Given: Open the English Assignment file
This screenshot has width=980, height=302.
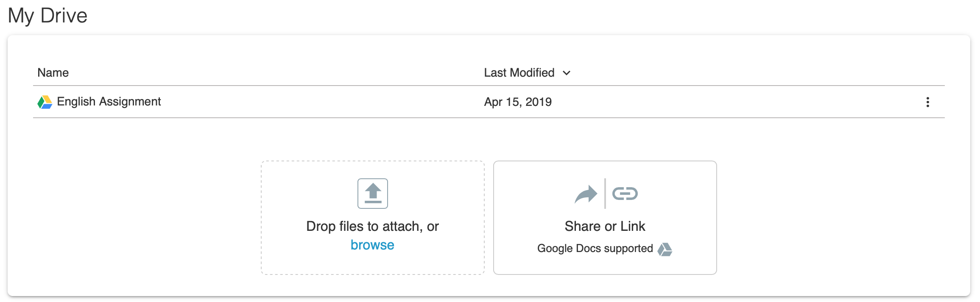Looking at the screenshot, I should [x=109, y=102].
